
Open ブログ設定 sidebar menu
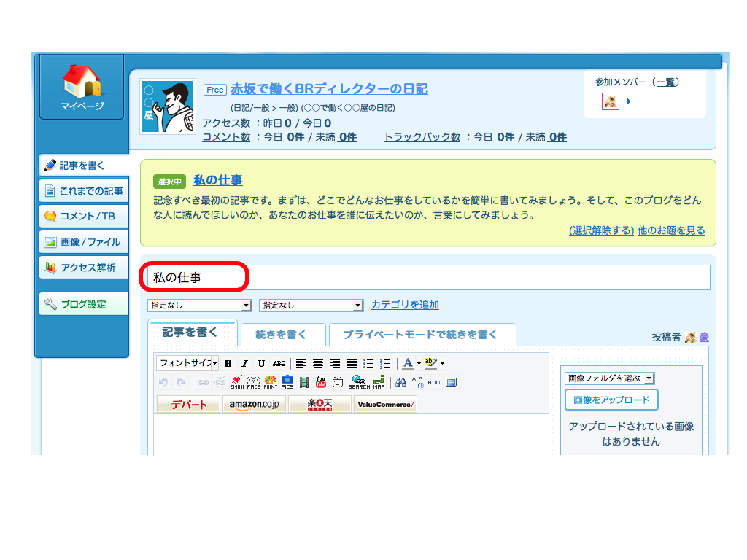coord(84,304)
